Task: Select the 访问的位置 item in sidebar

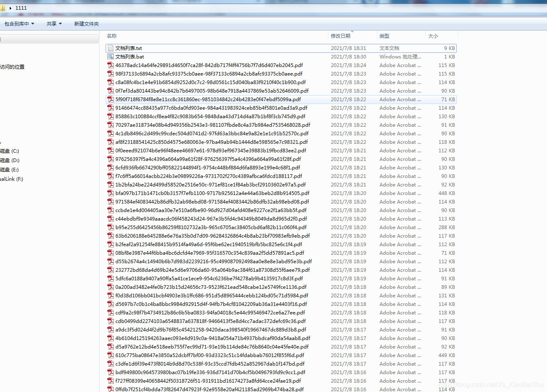Action: pos(12,67)
